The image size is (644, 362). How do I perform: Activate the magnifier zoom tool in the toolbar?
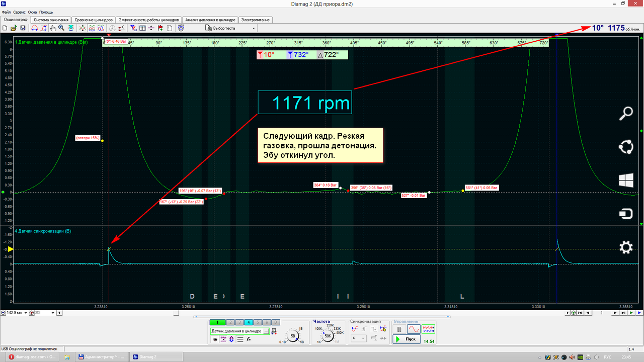click(61, 28)
